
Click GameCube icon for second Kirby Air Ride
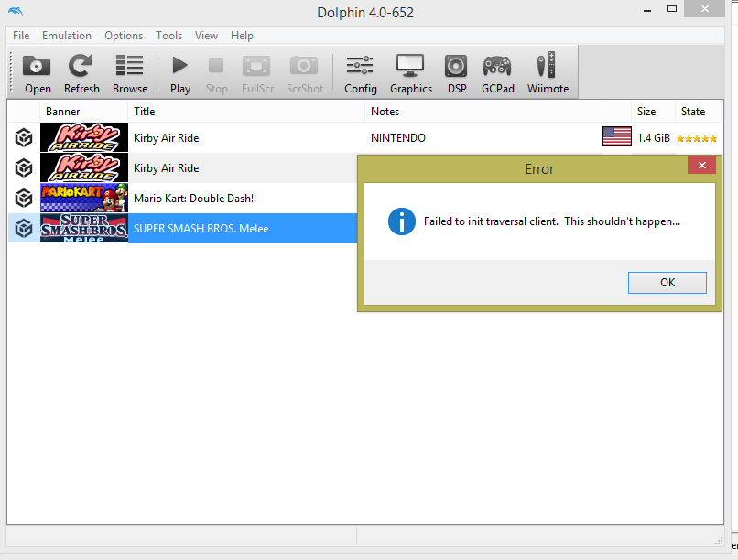pos(24,167)
